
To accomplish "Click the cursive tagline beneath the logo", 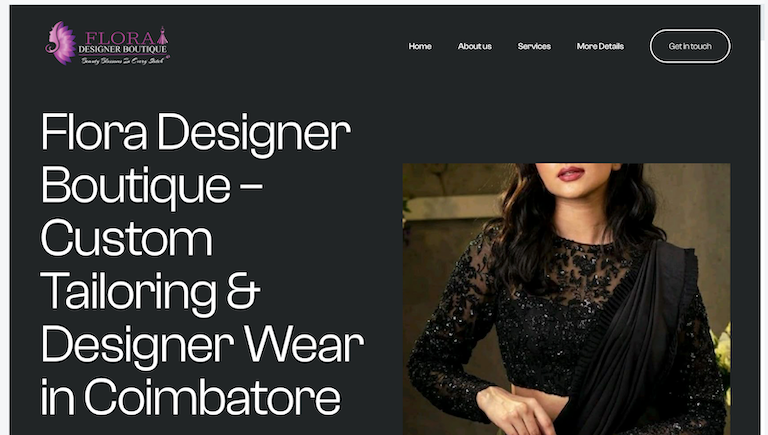I will (x=124, y=61).
